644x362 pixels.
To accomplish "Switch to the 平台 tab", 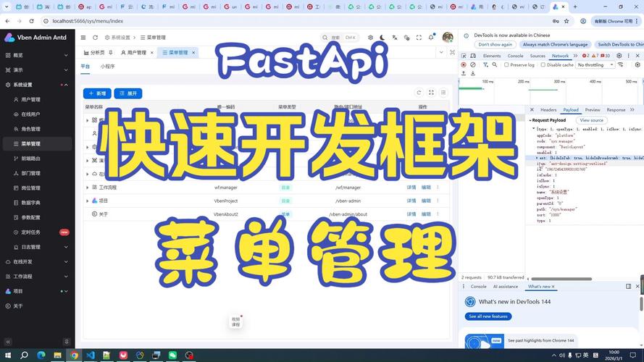I will tap(85, 66).
